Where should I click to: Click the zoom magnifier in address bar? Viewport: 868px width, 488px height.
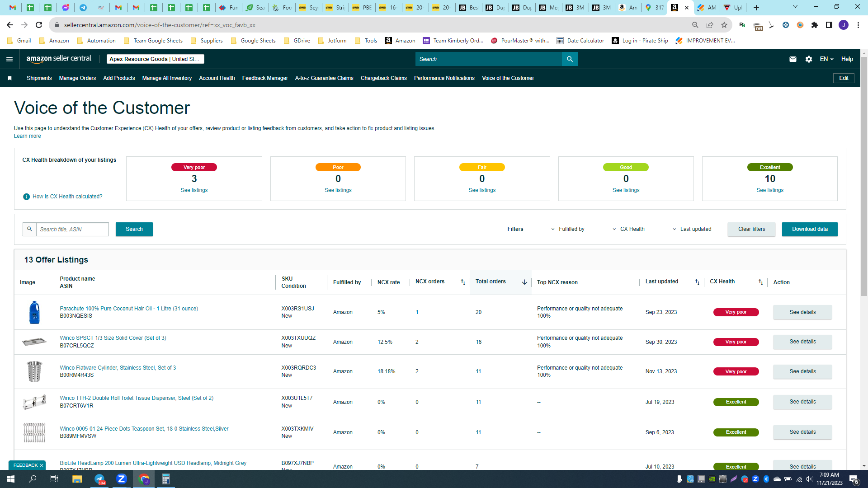(x=695, y=25)
